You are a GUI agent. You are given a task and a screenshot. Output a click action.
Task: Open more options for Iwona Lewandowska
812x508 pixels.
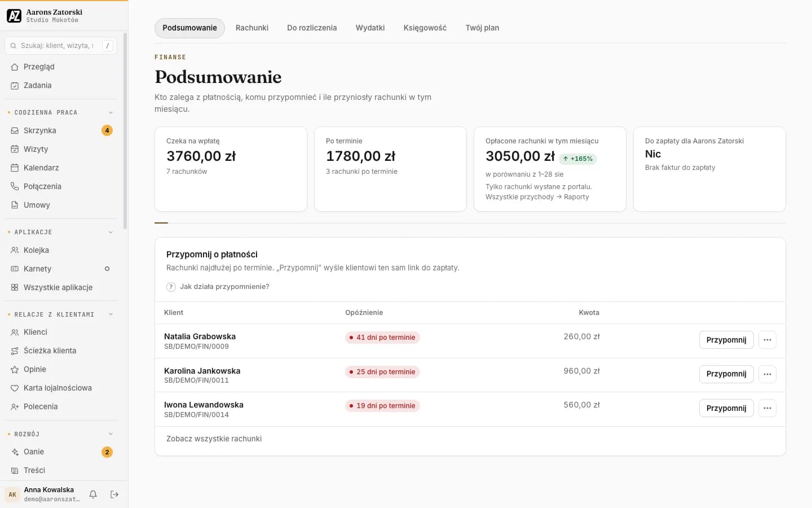click(767, 408)
